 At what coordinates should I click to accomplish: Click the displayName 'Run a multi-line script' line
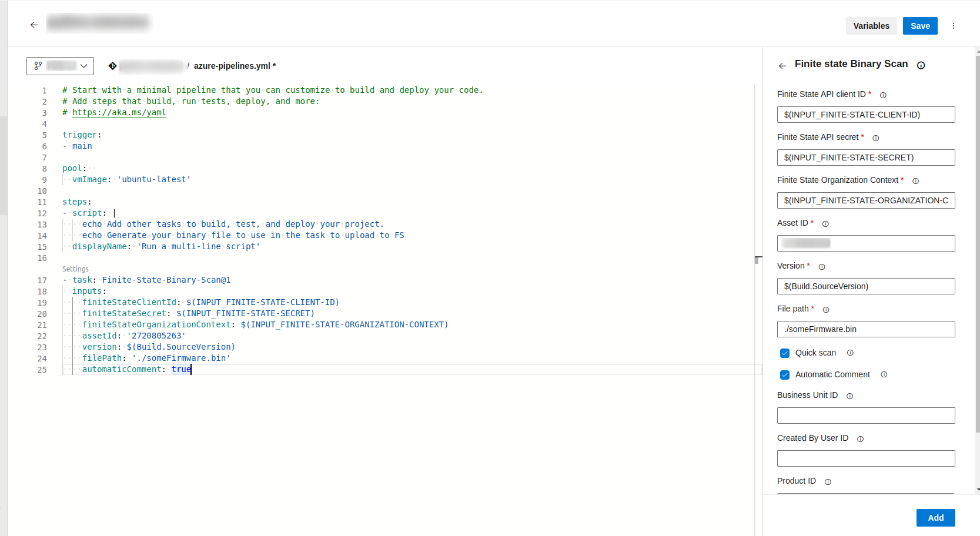166,246
